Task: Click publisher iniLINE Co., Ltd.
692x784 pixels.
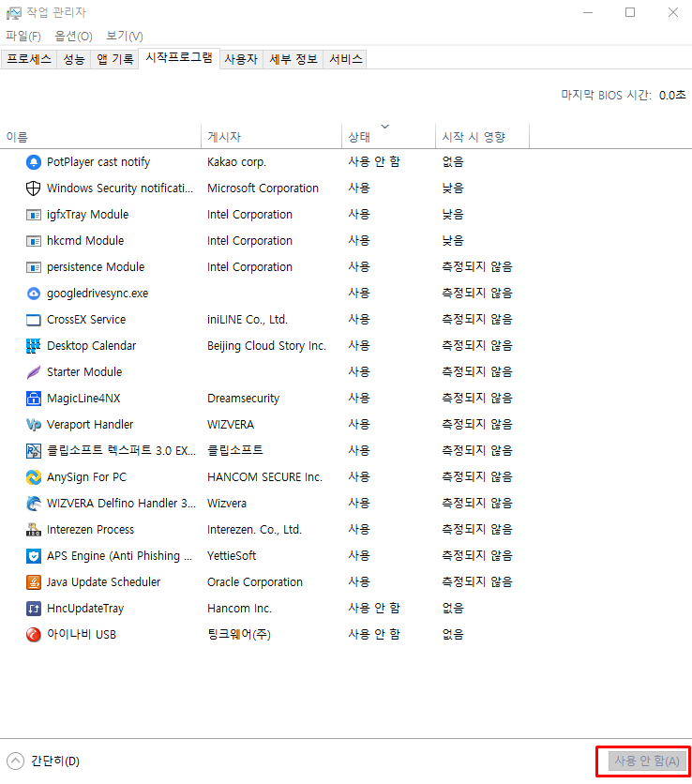Action: pos(248,320)
